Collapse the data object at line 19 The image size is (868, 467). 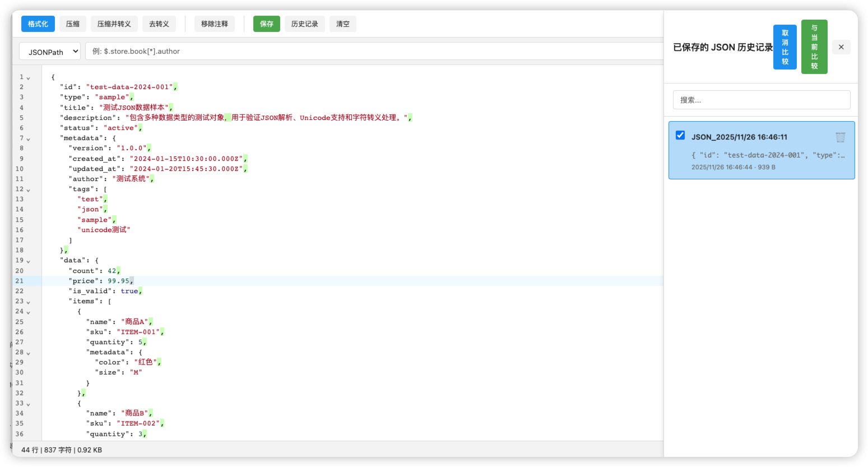pyautogui.click(x=29, y=261)
